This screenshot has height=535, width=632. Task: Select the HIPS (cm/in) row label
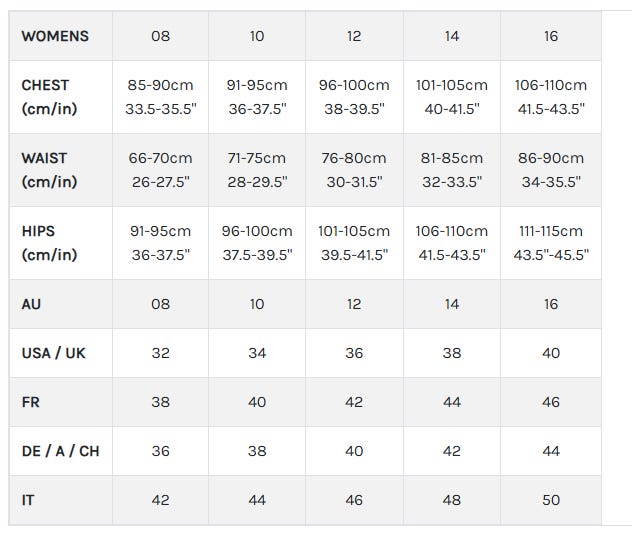[x=49, y=243]
